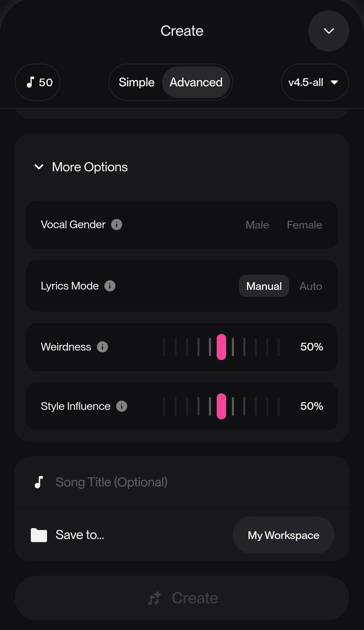364x630 pixels.
Task: Set Lyrics Mode to Manual
Action: (x=264, y=286)
